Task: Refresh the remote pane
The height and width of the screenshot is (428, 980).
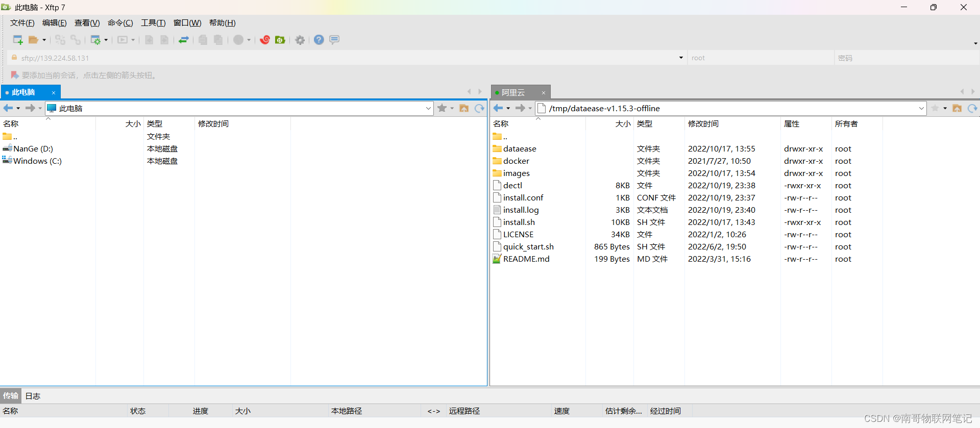Action: (x=972, y=108)
